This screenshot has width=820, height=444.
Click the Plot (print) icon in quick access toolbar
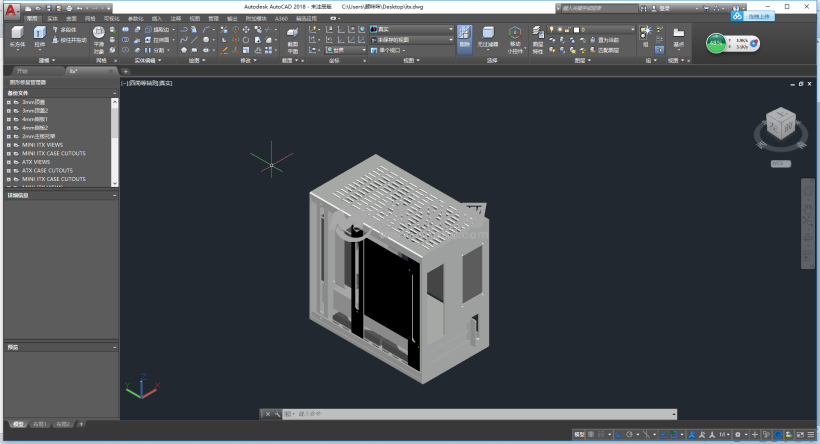pos(69,8)
